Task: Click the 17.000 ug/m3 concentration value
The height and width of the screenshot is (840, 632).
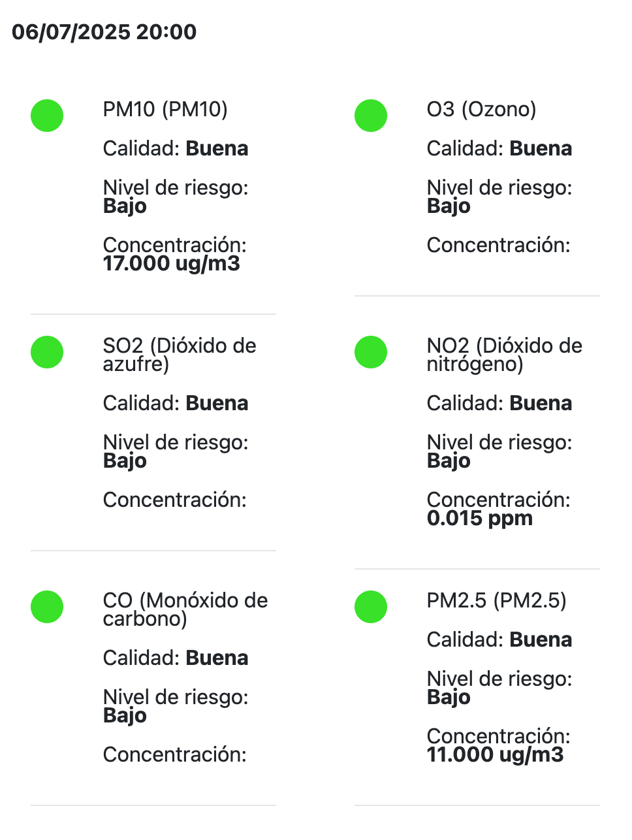Action: coord(172,264)
